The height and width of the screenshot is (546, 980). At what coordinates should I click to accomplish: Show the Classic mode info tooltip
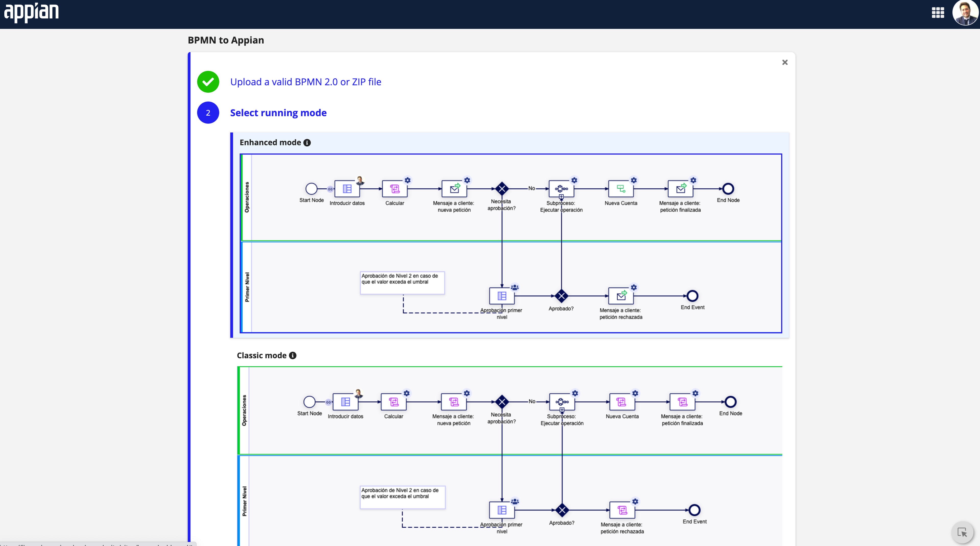(x=292, y=355)
